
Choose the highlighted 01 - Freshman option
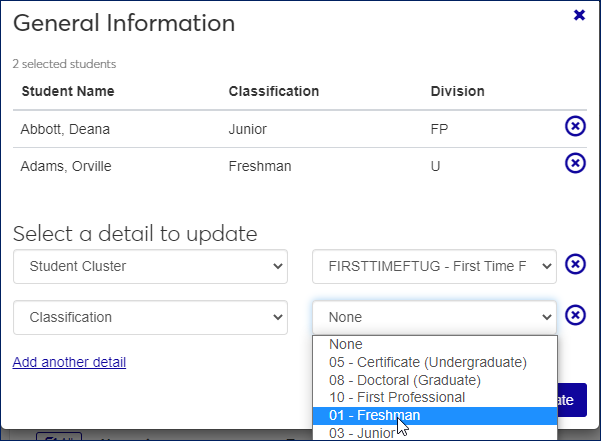pyautogui.click(x=374, y=415)
